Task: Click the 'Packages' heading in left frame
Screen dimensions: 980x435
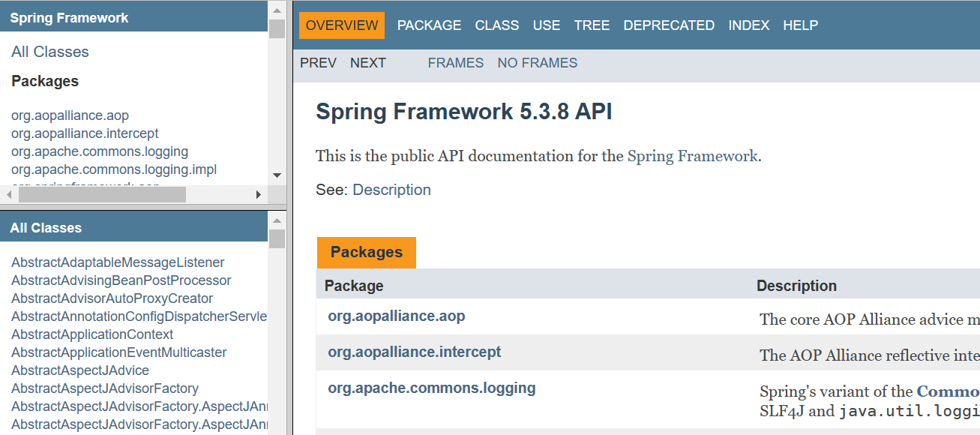Action: 45,81
